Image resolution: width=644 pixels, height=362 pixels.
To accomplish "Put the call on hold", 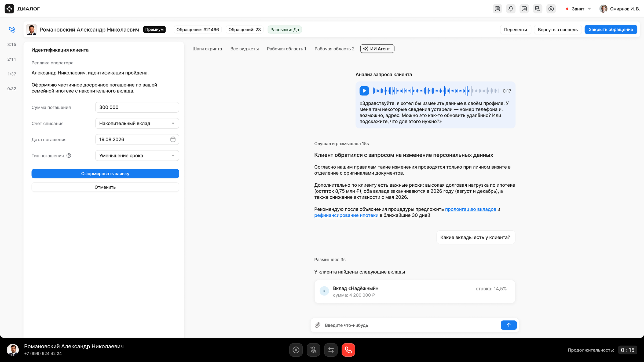I will [296, 350].
